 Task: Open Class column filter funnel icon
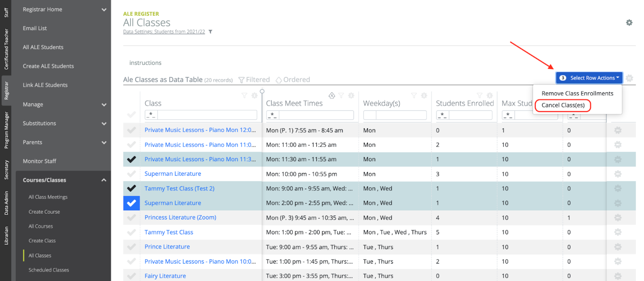click(244, 95)
